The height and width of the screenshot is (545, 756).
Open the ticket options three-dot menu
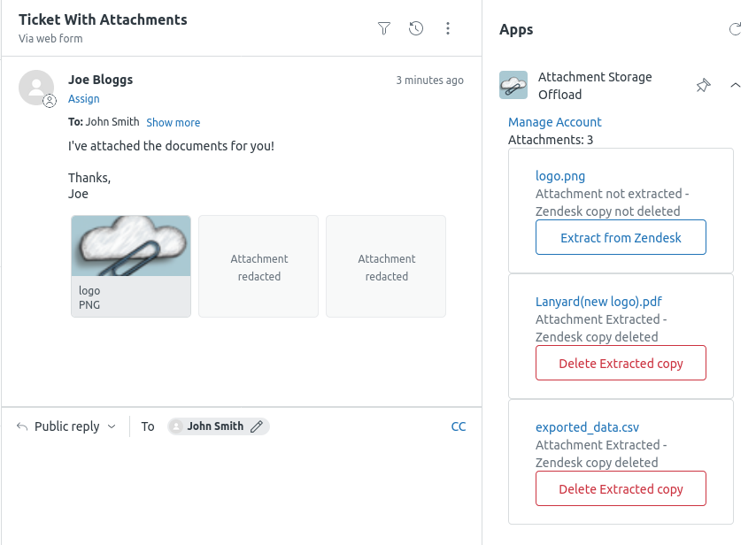448,28
